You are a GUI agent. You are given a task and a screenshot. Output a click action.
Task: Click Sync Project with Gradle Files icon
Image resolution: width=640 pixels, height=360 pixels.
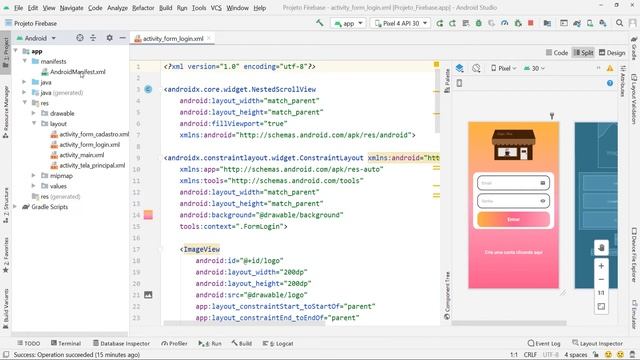point(577,23)
